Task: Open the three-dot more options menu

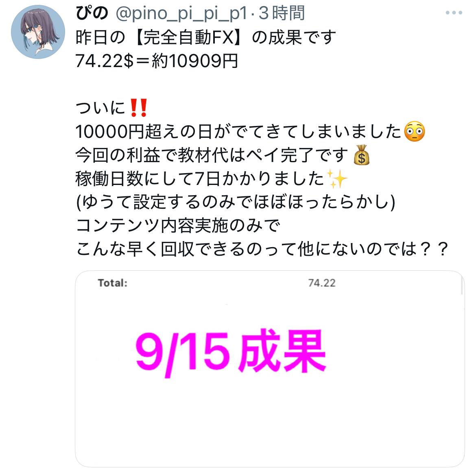Action: tap(454, 13)
